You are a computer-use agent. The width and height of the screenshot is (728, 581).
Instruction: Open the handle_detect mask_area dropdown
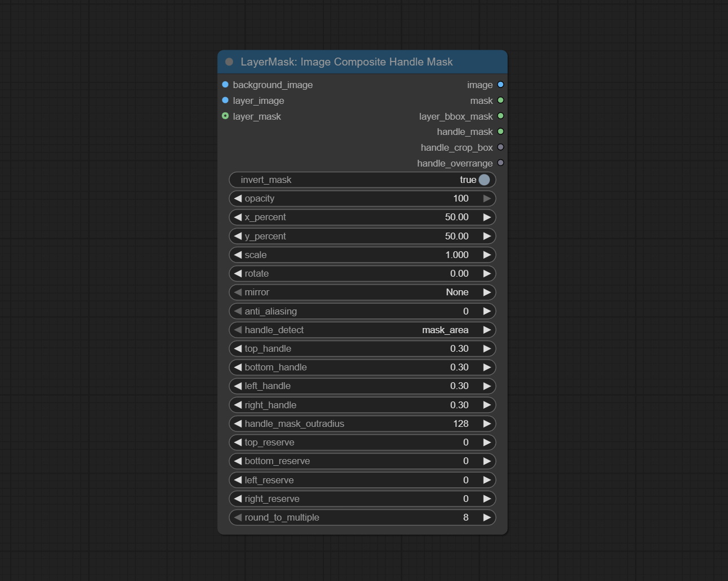click(362, 330)
